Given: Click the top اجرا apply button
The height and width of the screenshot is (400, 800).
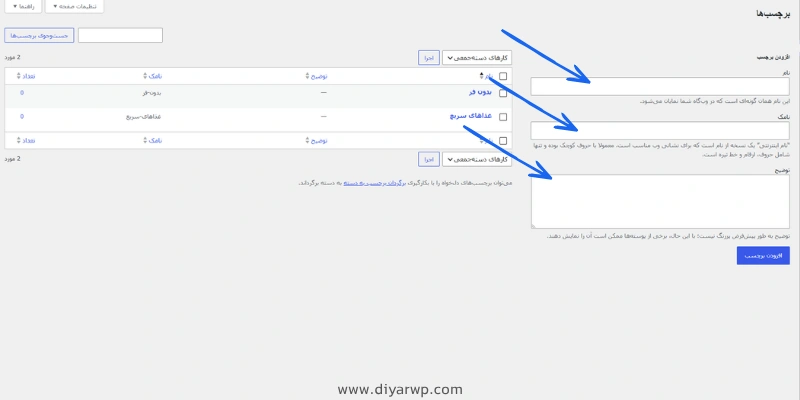Looking at the screenshot, I should point(429,58).
